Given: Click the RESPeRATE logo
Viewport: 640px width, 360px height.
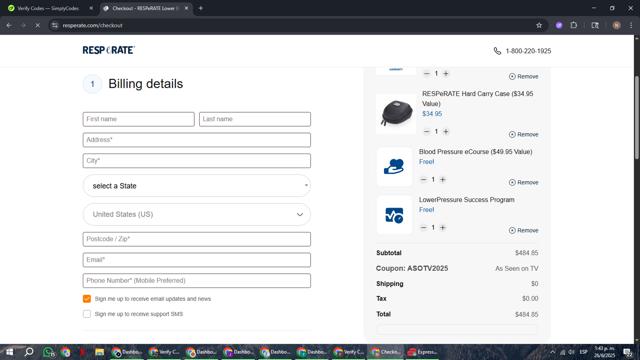Looking at the screenshot, I should pos(109,50).
